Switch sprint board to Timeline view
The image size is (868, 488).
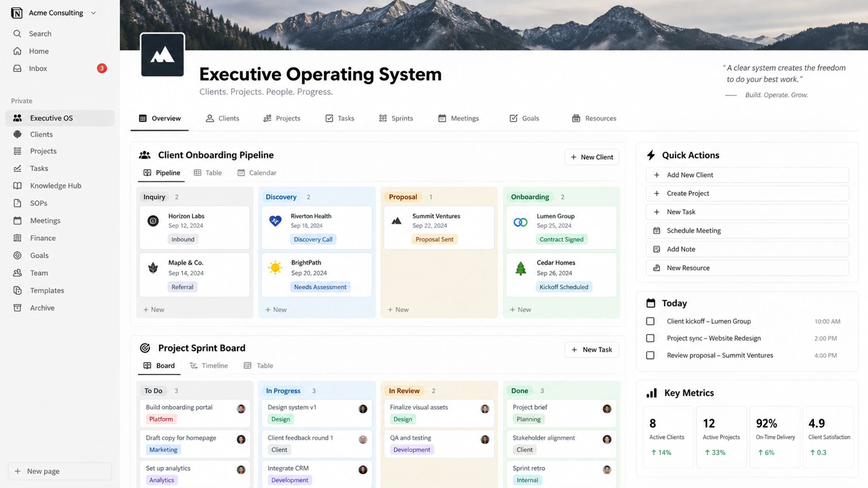pyautogui.click(x=209, y=366)
